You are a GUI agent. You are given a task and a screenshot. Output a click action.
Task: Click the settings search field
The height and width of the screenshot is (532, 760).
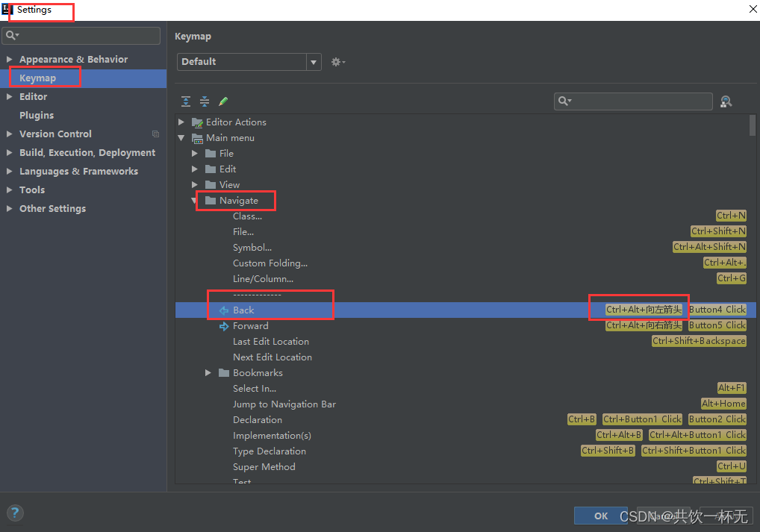tap(81, 35)
